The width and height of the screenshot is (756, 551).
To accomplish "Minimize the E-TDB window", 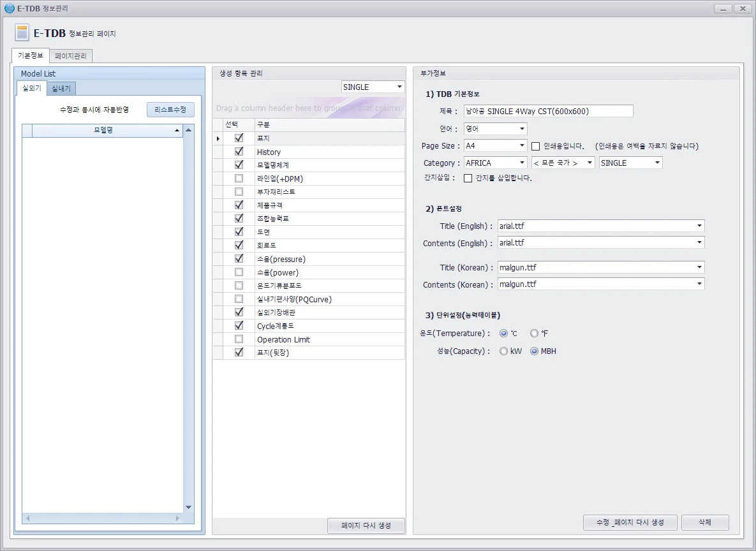I will (x=723, y=9).
